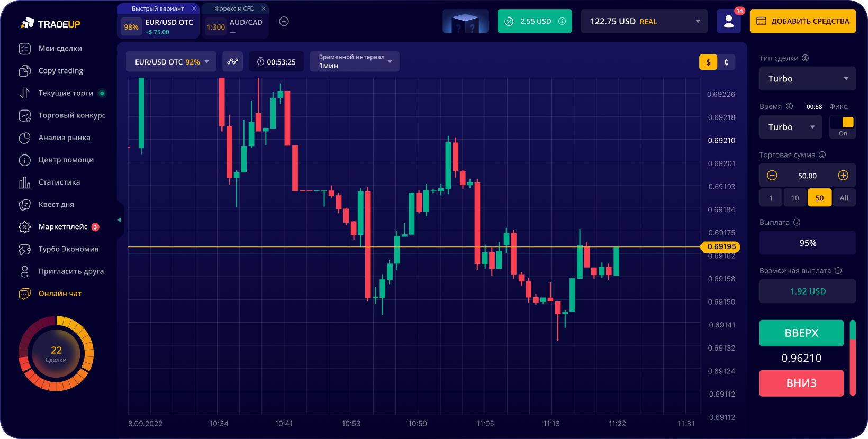The height and width of the screenshot is (439, 868).
Task: Open the Временной интервал timeframe dropdown
Action: pyautogui.click(x=355, y=61)
